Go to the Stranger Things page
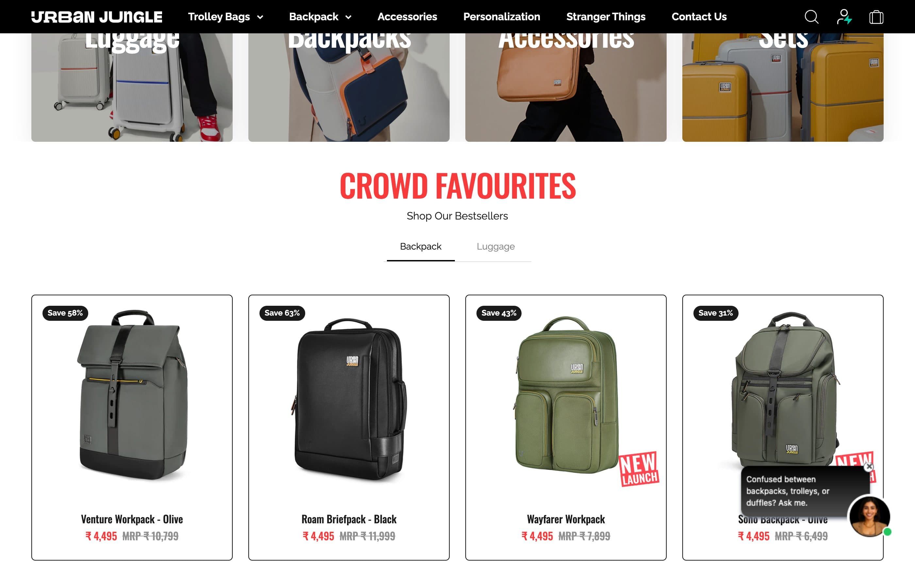This screenshot has width=915, height=588. click(x=606, y=17)
